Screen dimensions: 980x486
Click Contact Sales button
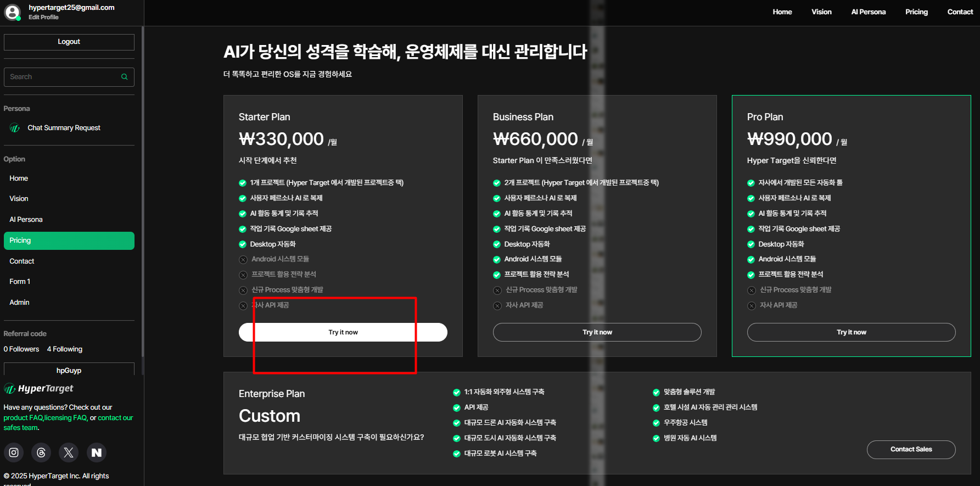[911, 449]
